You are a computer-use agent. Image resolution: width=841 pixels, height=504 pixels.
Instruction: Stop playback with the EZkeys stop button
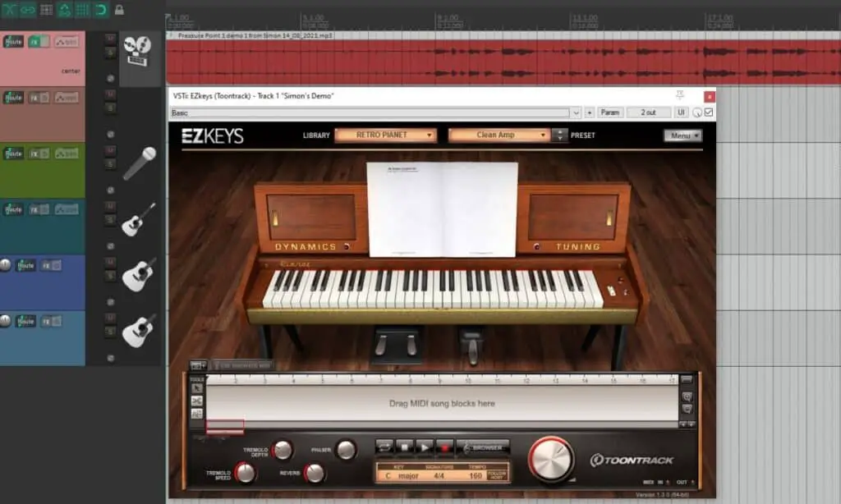coord(404,447)
